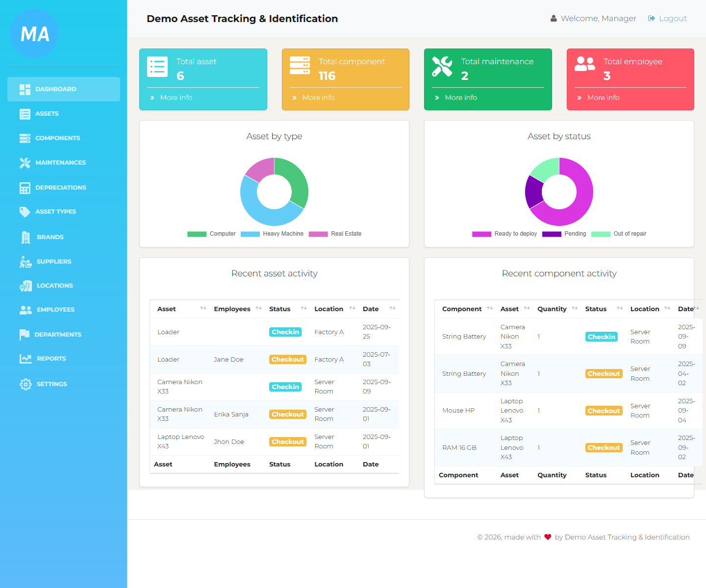Click the Total component value 116

click(327, 76)
